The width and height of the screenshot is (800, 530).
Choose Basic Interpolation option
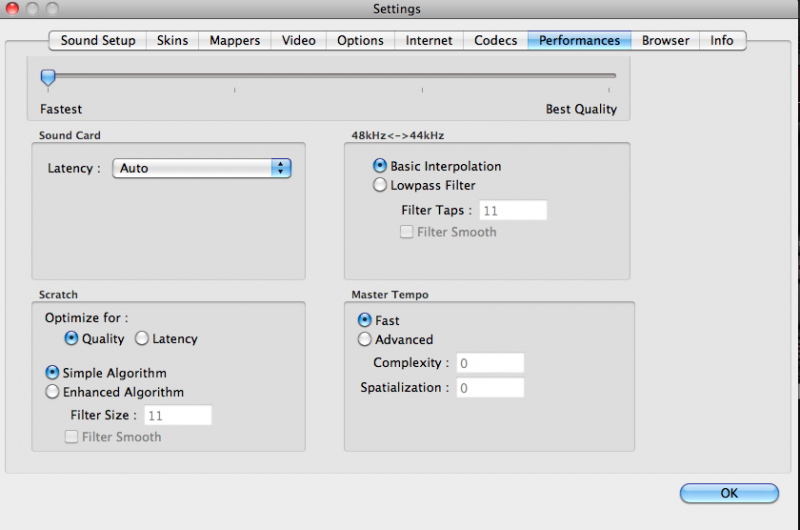tap(380, 165)
